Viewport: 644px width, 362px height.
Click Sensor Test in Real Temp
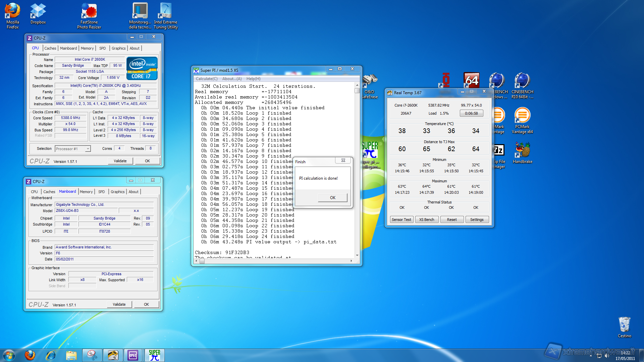401,220
